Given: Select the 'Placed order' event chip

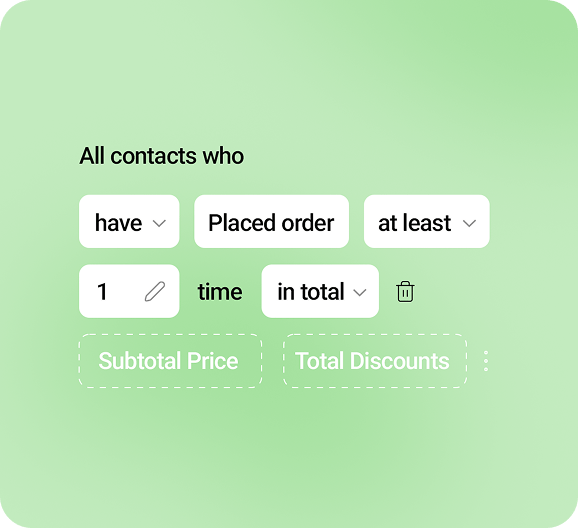Looking at the screenshot, I should tap(272, 221).
